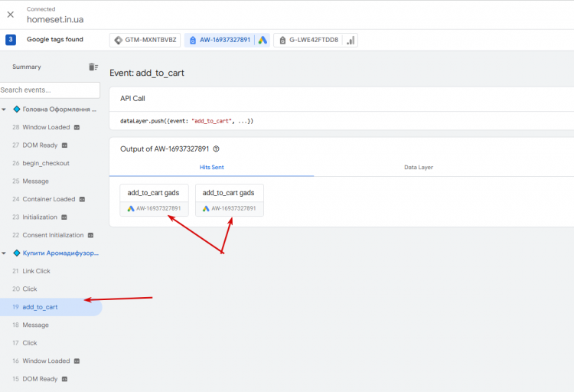
Task: Clear events with the trash list icon
Action: pos(93,67)
